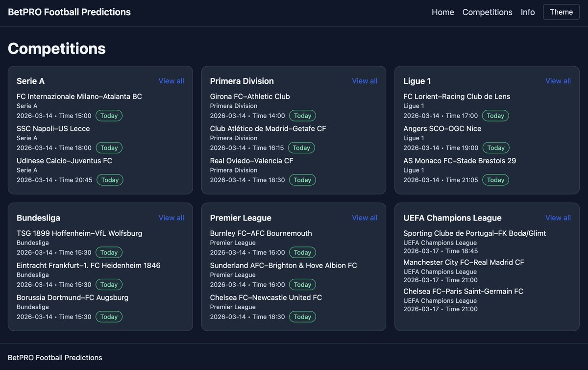
Task: Click the footer BetPRO Football Predictions text
Action: point(55,358)
